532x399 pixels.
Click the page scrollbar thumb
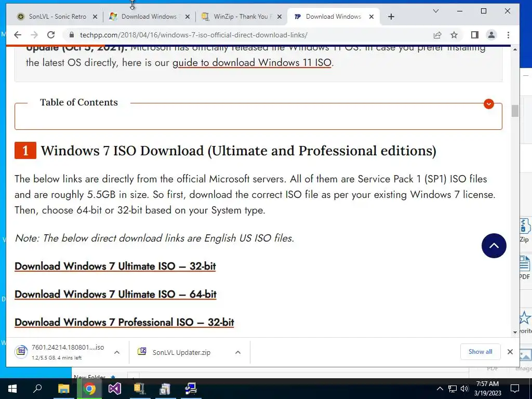pyautogui.click(x=515, y=111)
